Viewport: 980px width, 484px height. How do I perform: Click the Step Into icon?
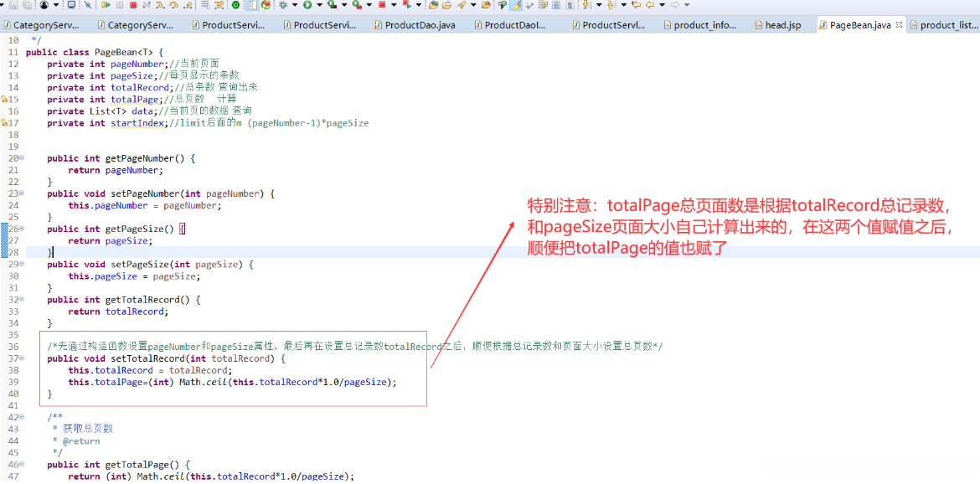[160, 5]
